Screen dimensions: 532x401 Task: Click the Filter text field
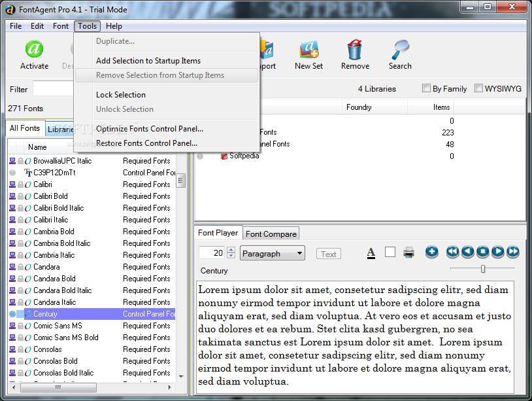[x=54, y=90]
